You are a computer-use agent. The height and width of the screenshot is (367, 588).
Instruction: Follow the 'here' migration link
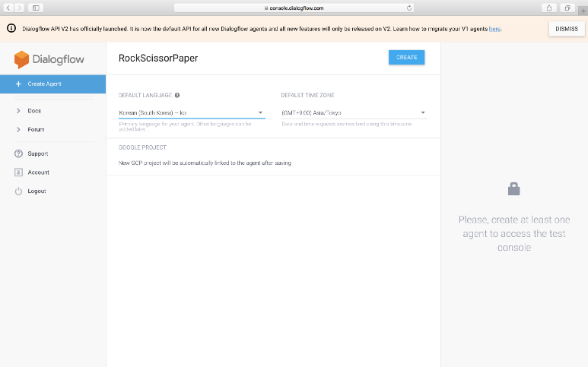tap(494, 29)
